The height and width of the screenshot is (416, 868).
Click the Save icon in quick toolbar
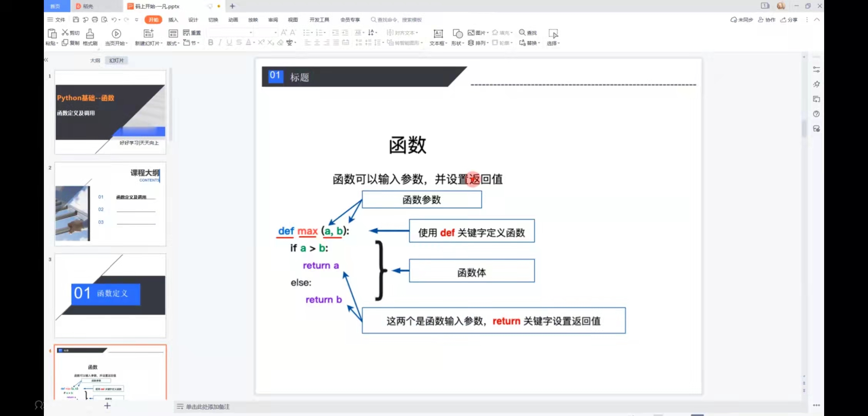pyautogui.click(x=76, y=20)
